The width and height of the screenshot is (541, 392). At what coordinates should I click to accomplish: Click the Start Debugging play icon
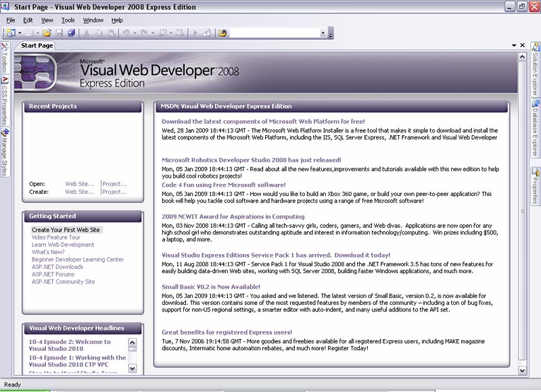click(x=195, y=32)
